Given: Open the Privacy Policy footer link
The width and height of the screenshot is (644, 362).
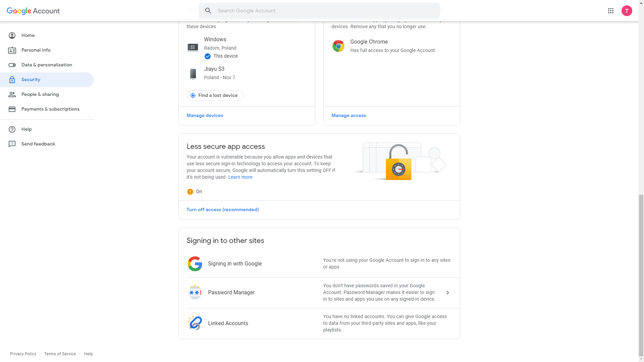Looking at the screenshot, I should [23, 354].
